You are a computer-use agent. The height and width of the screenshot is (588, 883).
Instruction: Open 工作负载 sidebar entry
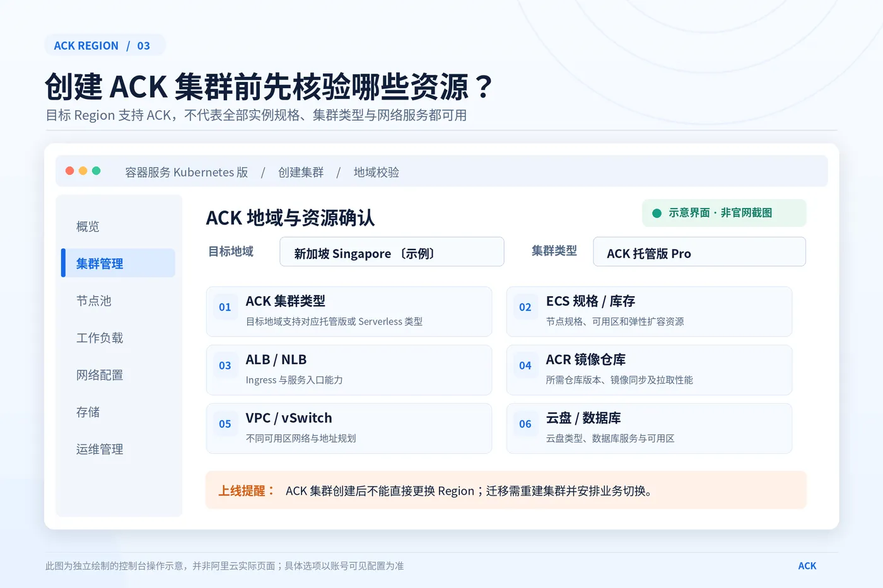tap(100, 338)
